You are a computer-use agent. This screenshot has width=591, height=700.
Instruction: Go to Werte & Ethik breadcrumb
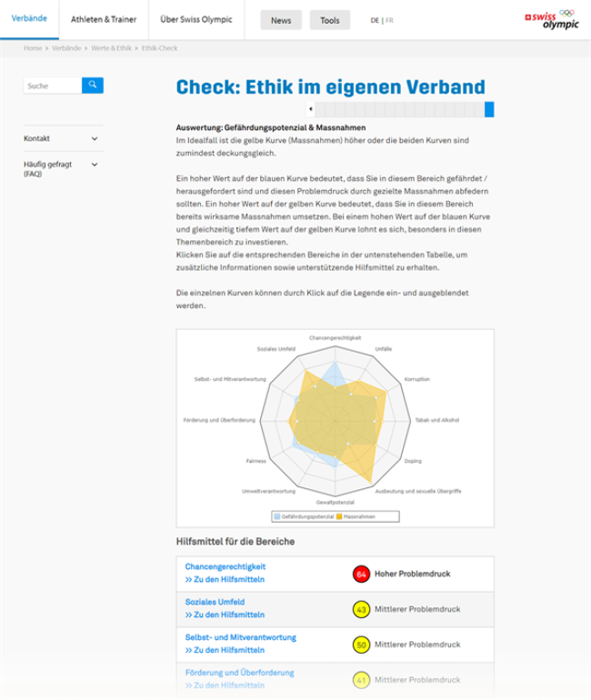[x=112, y=48]
